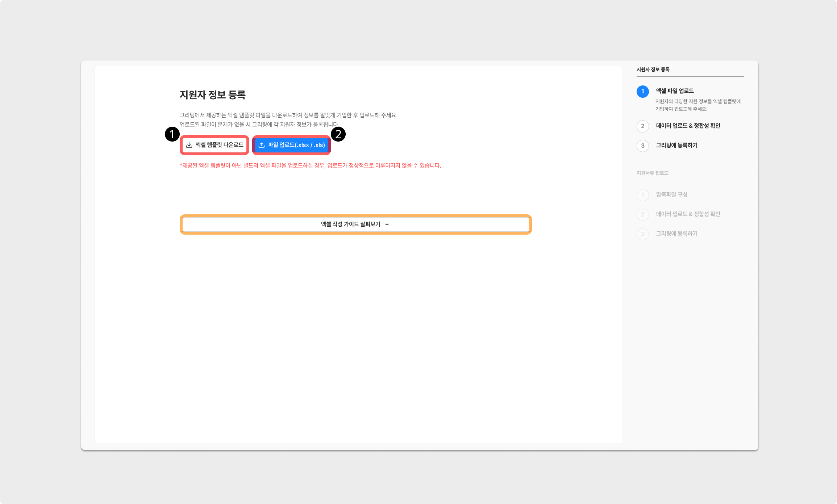837x504 pixels.
Task: Click the 지원자 정보 등록 sidebar heading
Action: pos(653,70)
